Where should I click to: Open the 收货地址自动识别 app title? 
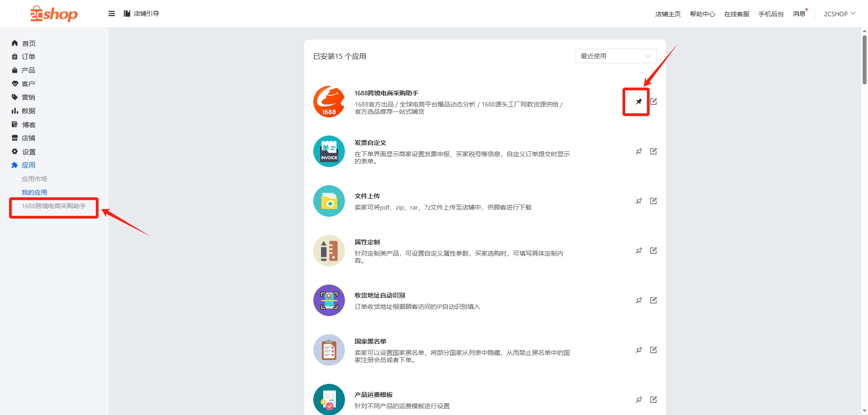380,295
